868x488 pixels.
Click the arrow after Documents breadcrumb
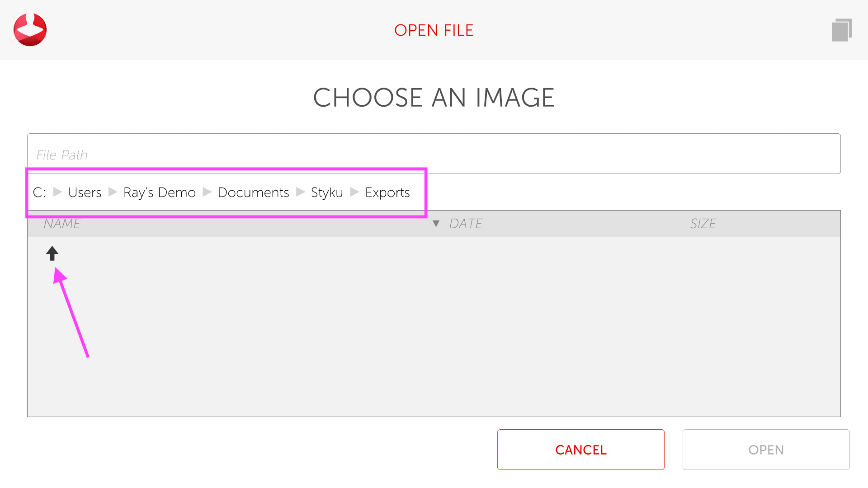300,192
